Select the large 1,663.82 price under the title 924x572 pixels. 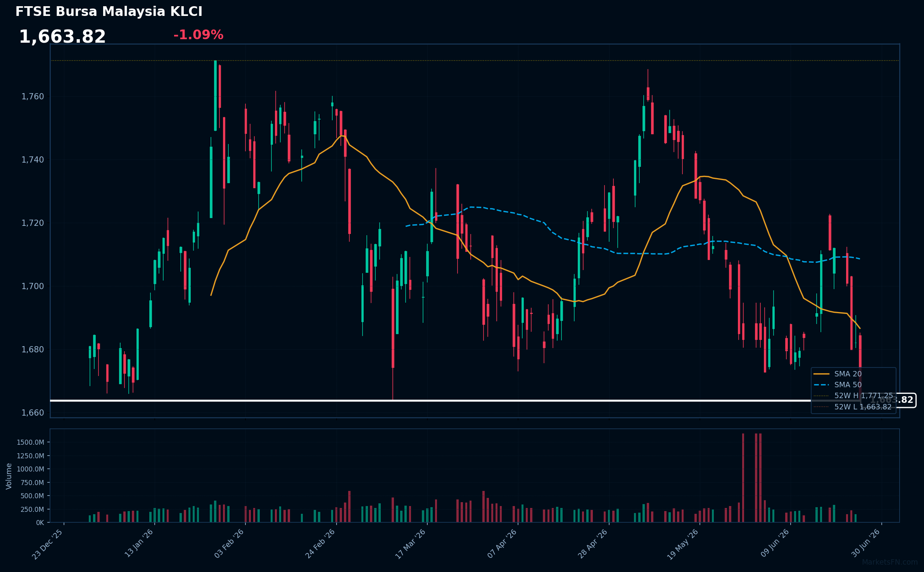[x=62, y=37]
